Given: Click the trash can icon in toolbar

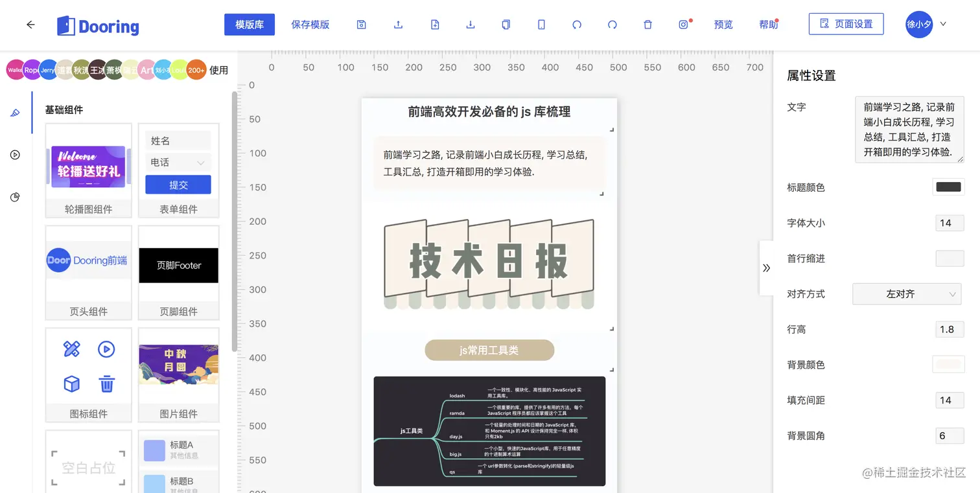Looking at the screenshot, I should [647, 25].
